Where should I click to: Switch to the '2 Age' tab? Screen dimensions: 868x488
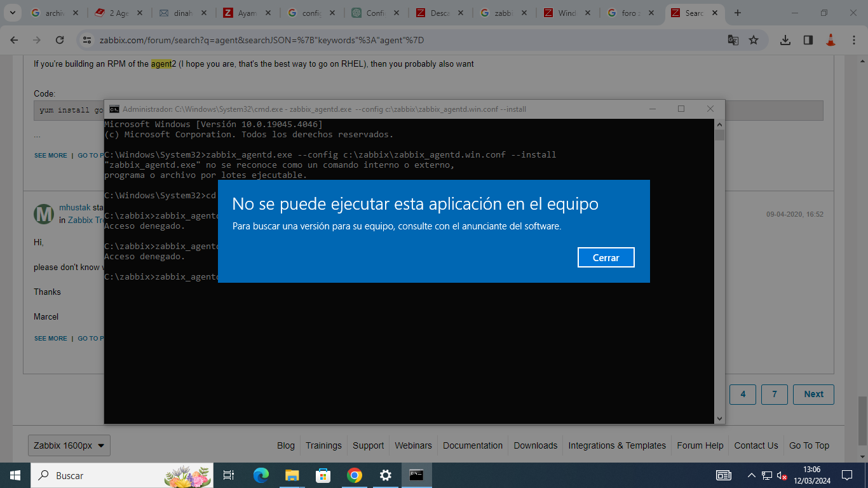[119, 13]
